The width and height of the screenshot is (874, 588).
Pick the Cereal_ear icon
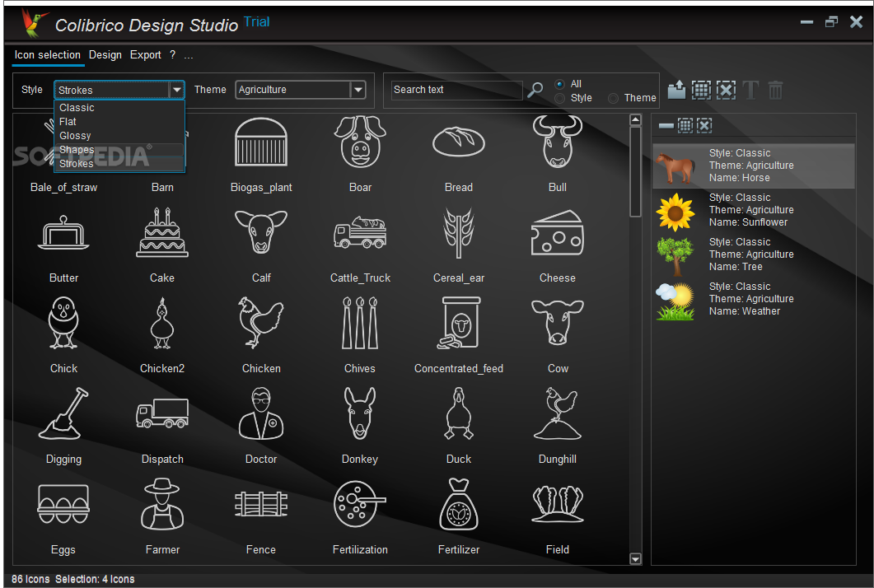click(x=459, y=233)
